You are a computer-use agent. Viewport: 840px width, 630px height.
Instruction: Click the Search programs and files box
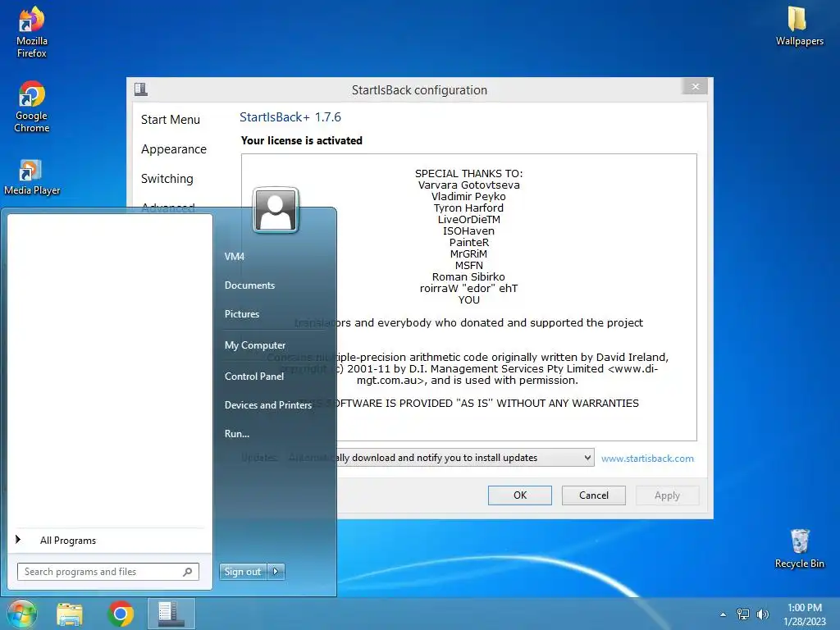(107, 572)
